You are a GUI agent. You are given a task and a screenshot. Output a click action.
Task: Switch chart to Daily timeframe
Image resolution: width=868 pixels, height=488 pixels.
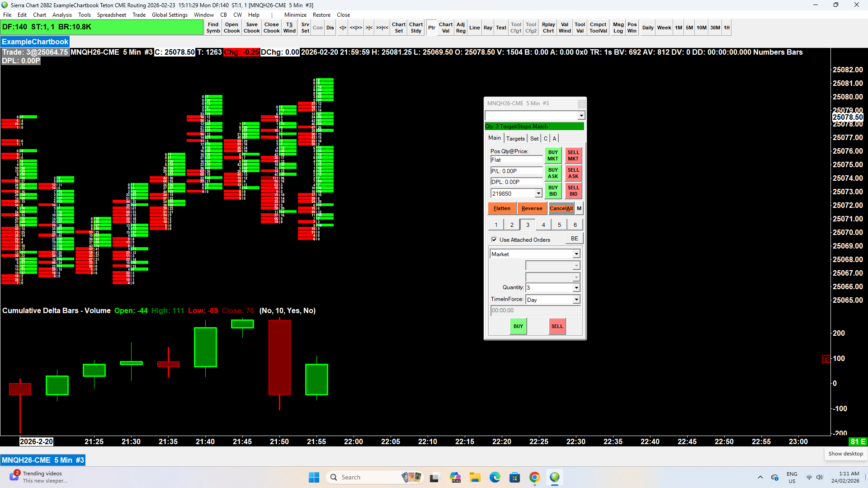(x=647, y=28)
